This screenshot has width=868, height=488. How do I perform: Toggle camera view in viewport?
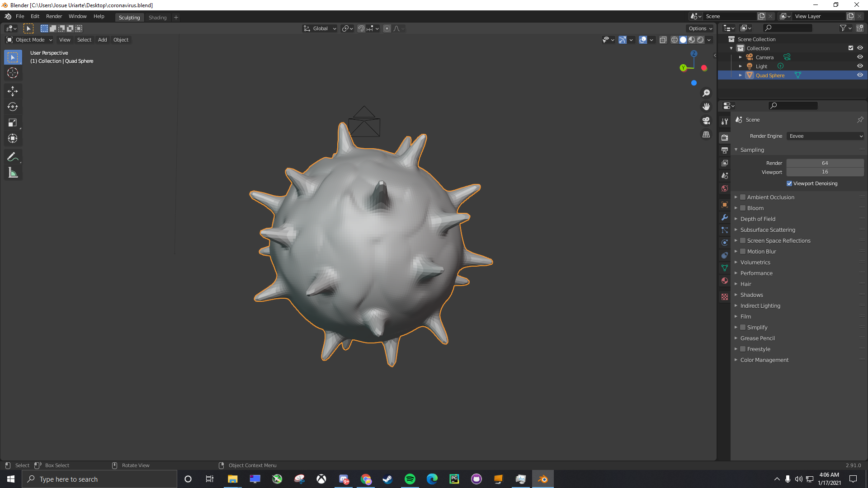(x=706, y=121)
